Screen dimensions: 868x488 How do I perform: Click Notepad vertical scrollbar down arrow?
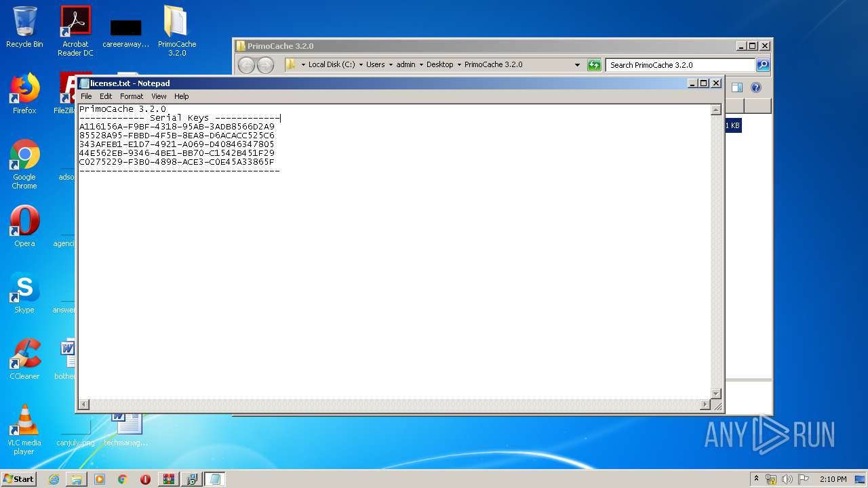click(x=716, y=394)
